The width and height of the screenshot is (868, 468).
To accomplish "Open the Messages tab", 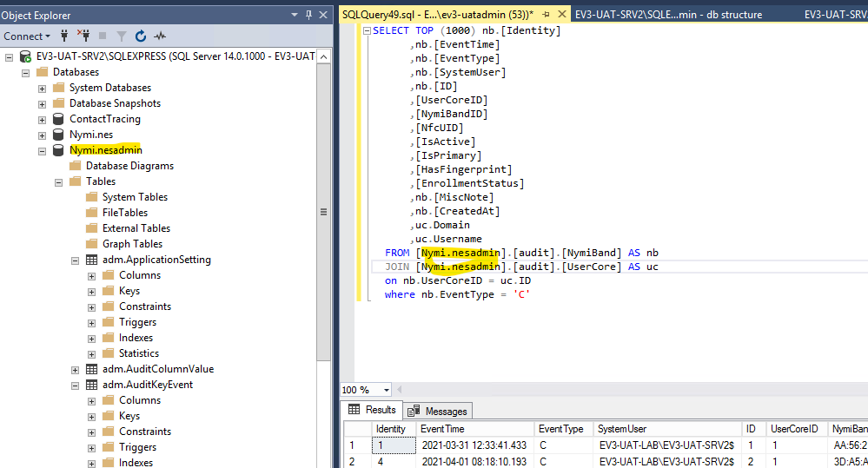I will pos(437,411).
